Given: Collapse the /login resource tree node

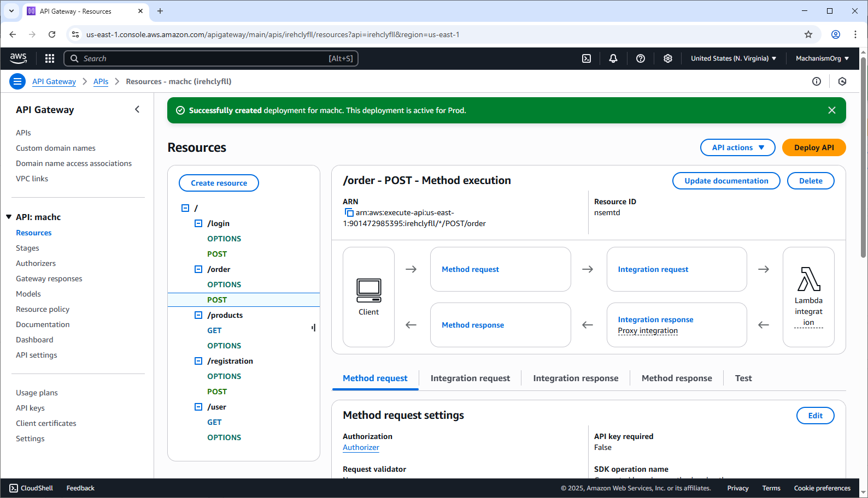Looking at the screenshot, I should [198, 223].
